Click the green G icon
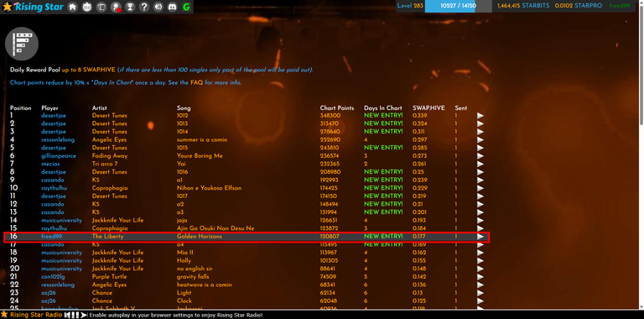Viewport: 644px width, 319px height. pos(186,7)
